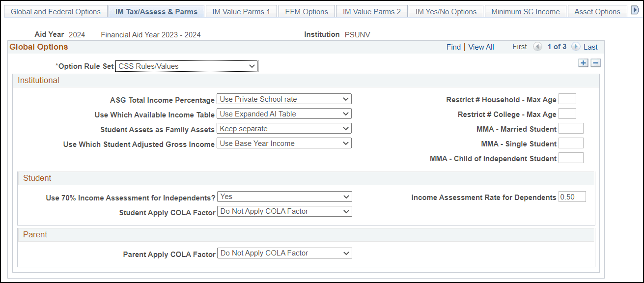
Task: Switch to Global and Federal Options tab
Action: pyautogui.click(x=56, y=11)
